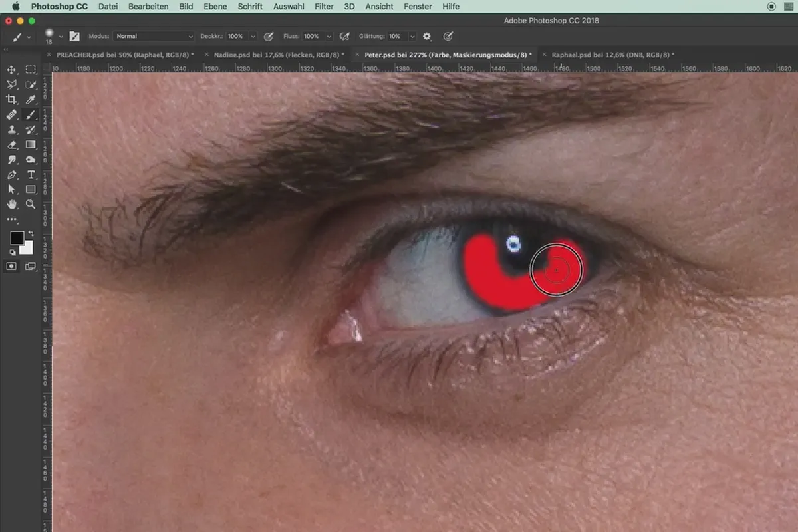This screenshot has width=798, height=532.
Task: Select the Rectangle shape tool
Action: click(x=31, y=190)
